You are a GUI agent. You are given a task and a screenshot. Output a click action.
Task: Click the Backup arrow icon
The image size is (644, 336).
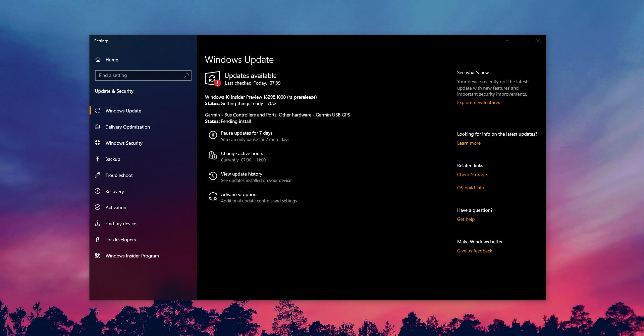coord(98,159)
